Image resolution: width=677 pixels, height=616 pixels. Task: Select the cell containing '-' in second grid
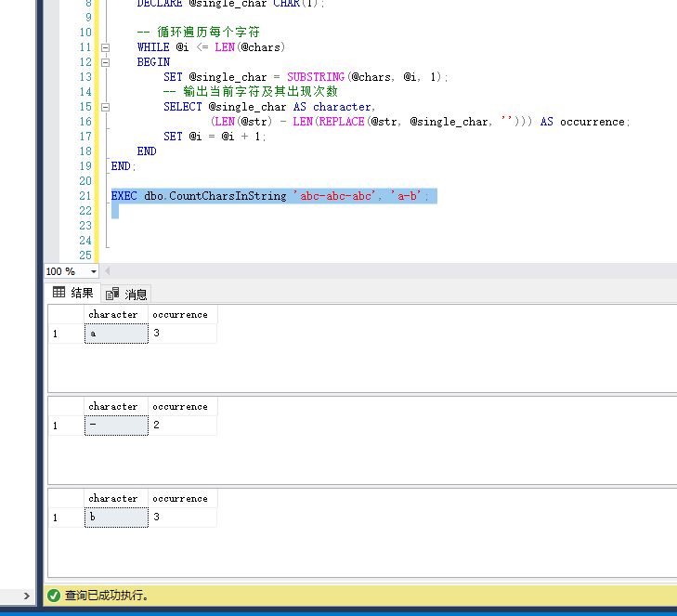pos(116,426)
